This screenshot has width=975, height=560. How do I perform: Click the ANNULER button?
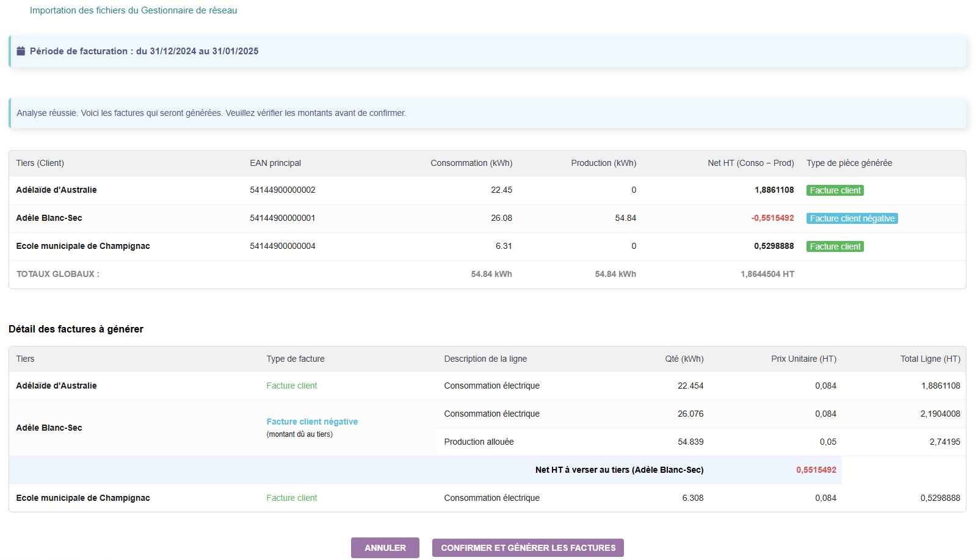385,548
